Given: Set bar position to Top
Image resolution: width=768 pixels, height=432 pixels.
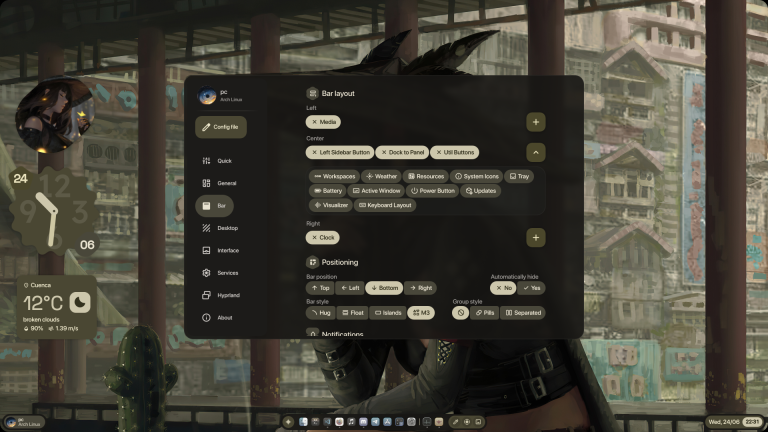Looking at the screenshot, I should point(320,288).
